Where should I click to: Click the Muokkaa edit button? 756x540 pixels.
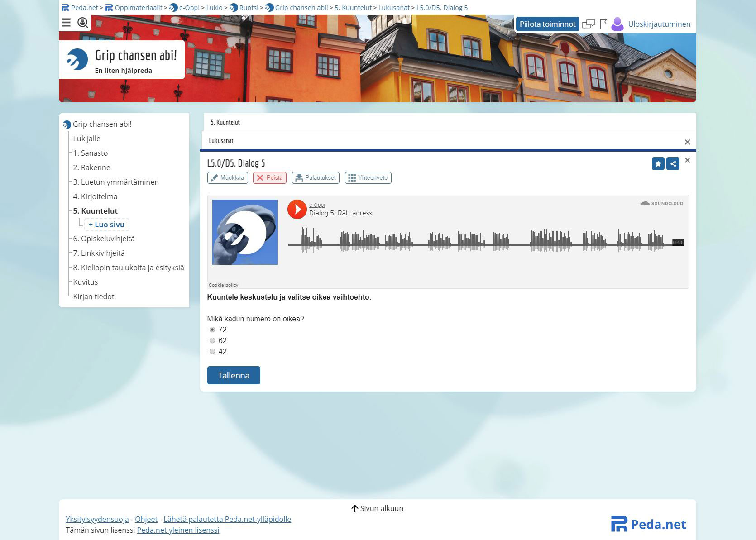pyautogui.click(x=227, y=178)
